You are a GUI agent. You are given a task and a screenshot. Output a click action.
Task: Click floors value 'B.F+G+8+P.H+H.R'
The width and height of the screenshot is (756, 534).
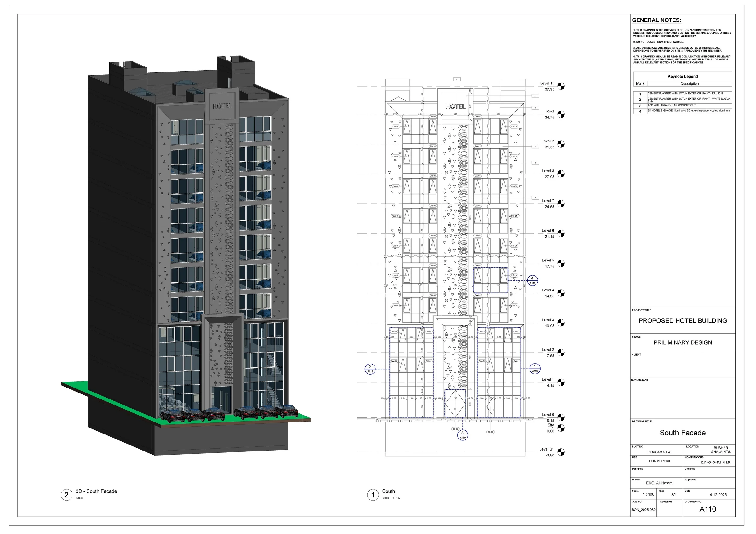(715, 462)
